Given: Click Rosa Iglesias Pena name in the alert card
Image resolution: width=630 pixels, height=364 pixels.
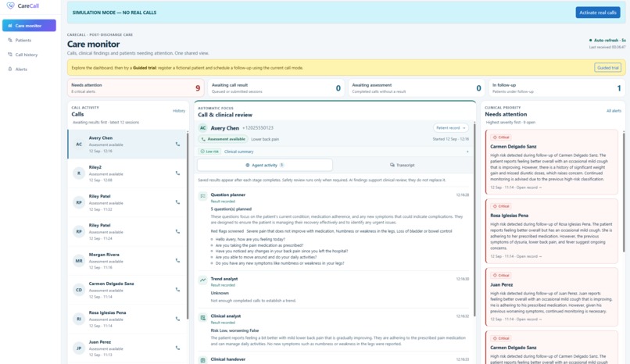Looking at the screenshot, I should pyautogui.click(x=509, y=216).
